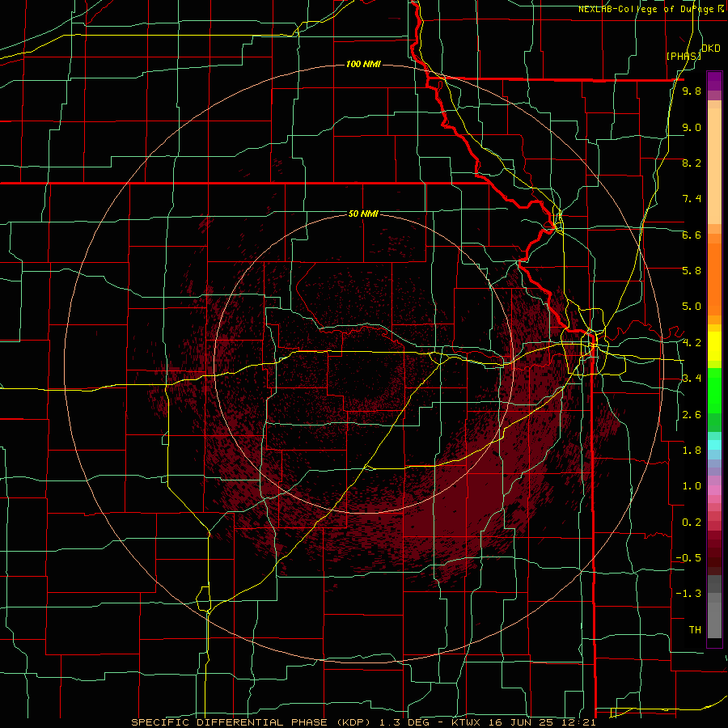Click the 6.6 value on the scale

[692, 235]
